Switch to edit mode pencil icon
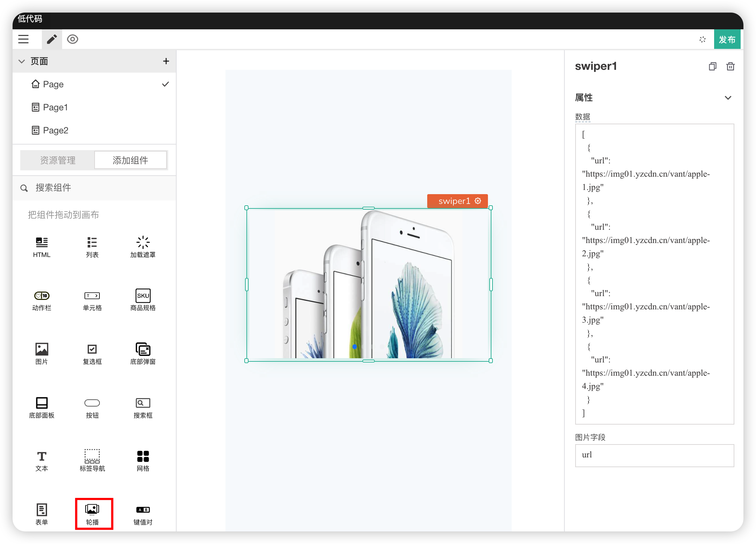756x544 pixels. coord(52,39)
